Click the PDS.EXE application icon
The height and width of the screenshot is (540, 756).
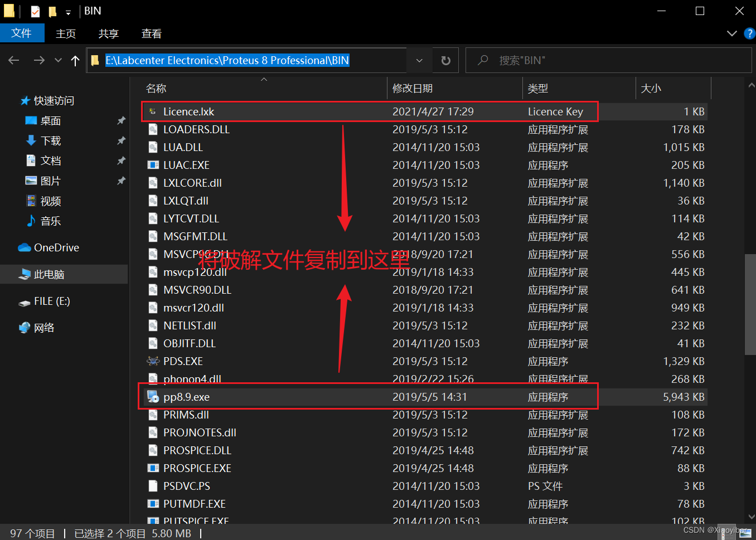[153, 361]
